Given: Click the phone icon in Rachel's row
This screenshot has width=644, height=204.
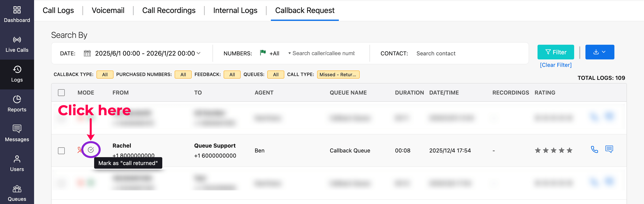Looking at the screenshot, I should (x=594, y=149).
